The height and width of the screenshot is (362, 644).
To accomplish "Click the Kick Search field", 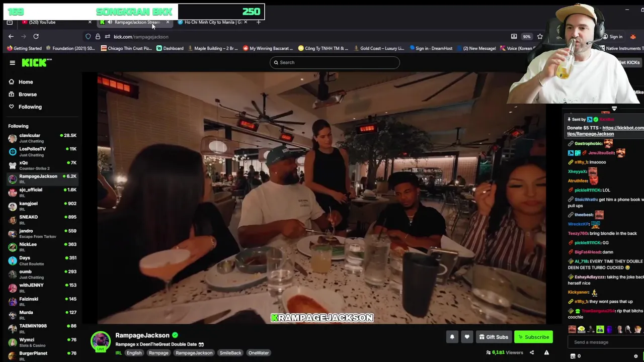I will click(335, 62).
